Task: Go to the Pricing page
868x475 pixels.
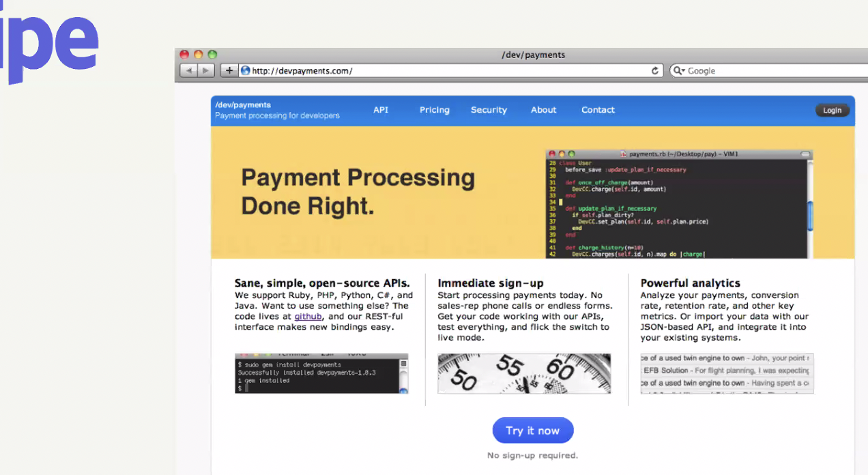Action: pyautogui.click(x=435, y=110)
